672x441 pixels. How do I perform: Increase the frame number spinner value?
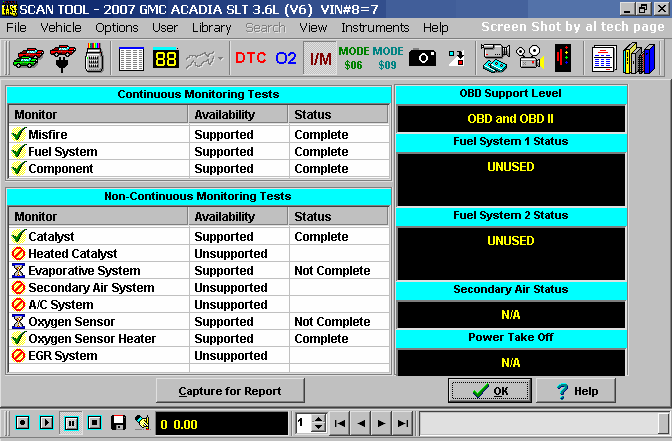[x=319, y=418]
